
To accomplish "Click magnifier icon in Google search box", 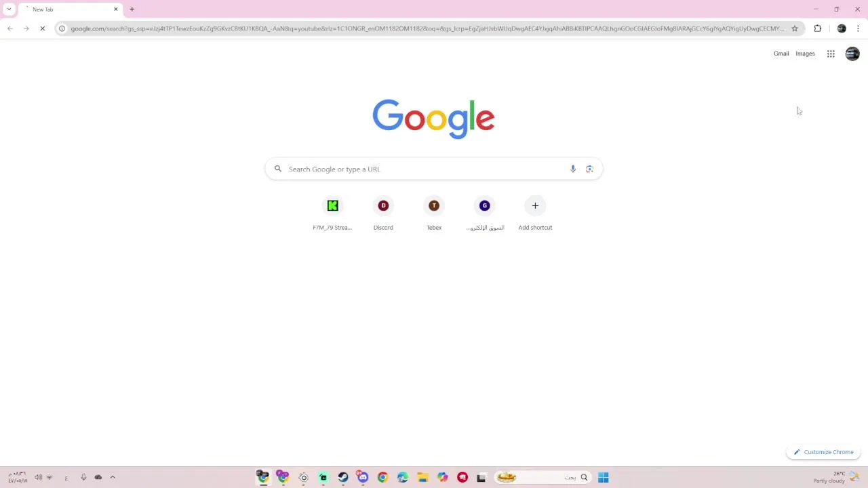I will pos(278,169).
